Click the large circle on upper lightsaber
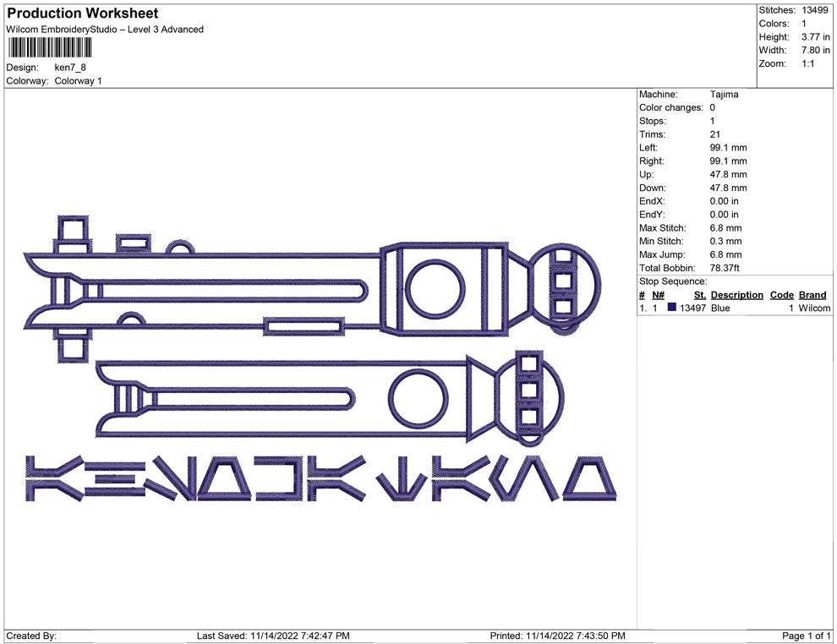The height and width of the screenshot is (644, 837). point(435,289)
